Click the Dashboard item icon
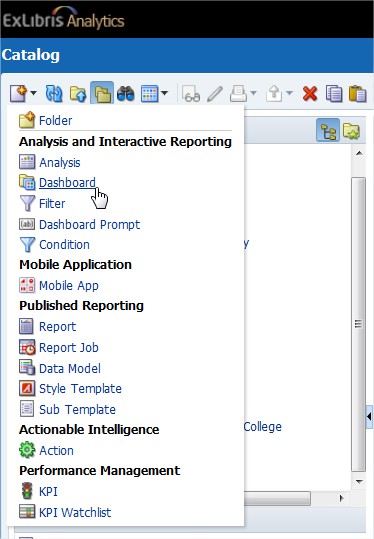The width and height of the screenshot is (374, 539). pos(27,182)
